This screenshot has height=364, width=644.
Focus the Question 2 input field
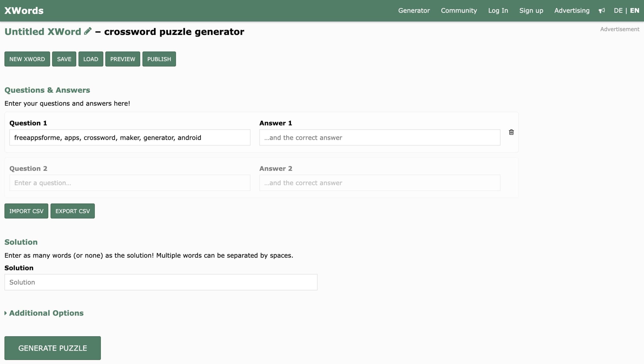tap(130, 183)
